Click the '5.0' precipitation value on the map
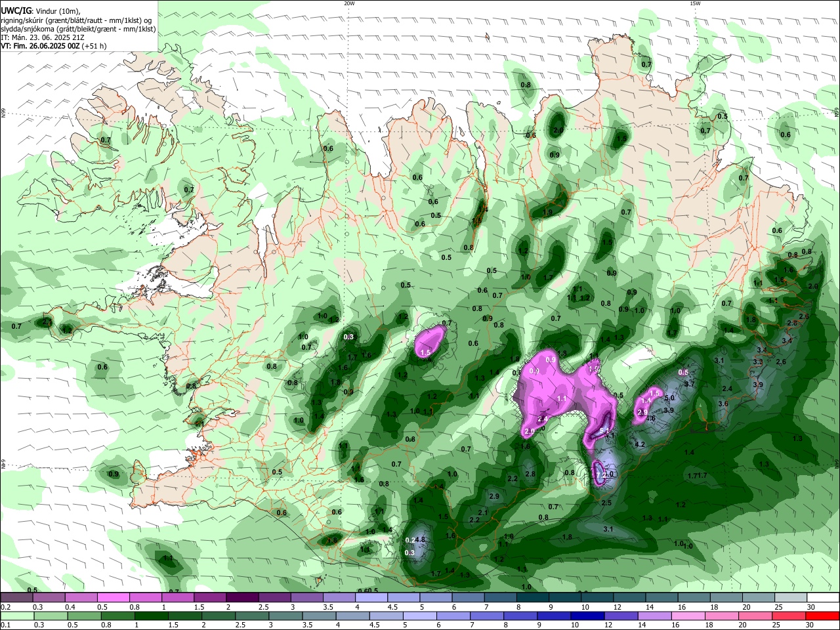The height and width of the screenshot is (630, 840). [669, 398]
